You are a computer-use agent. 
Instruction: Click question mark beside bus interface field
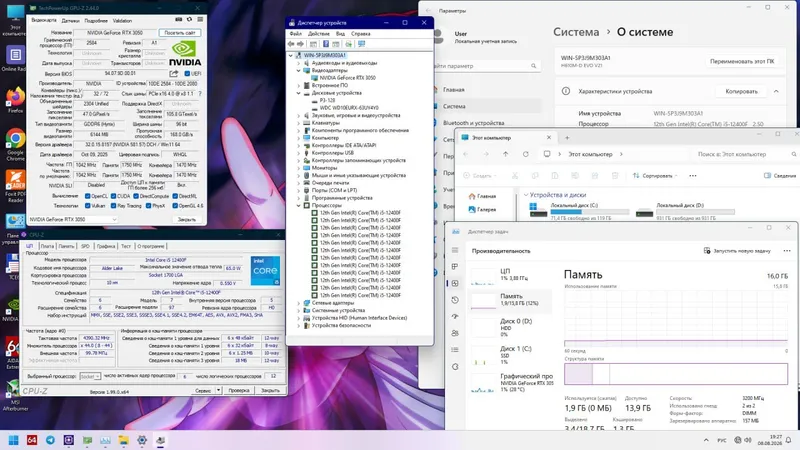(199, 94)
